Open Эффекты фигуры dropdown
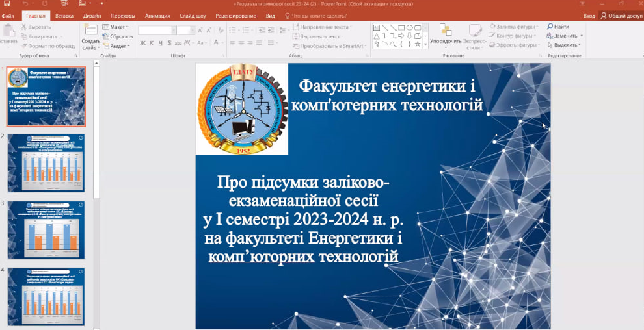 tap(514, 45)
